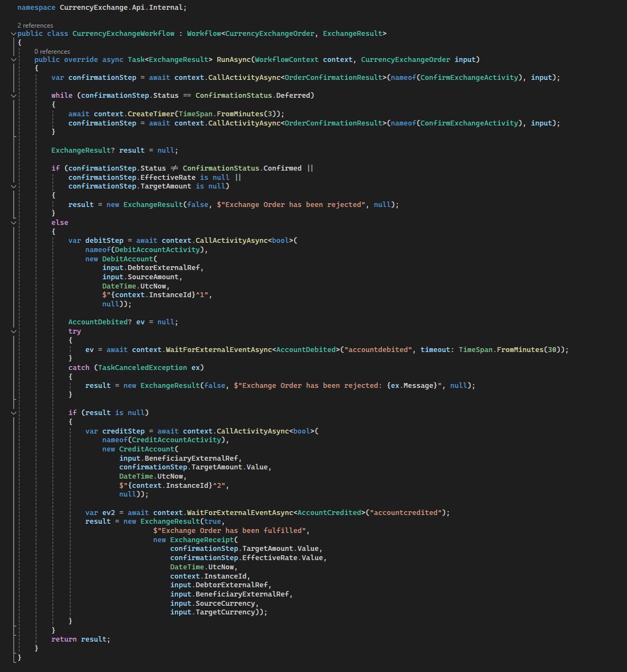Click 'SourceAmount' property

pos(153,277)
